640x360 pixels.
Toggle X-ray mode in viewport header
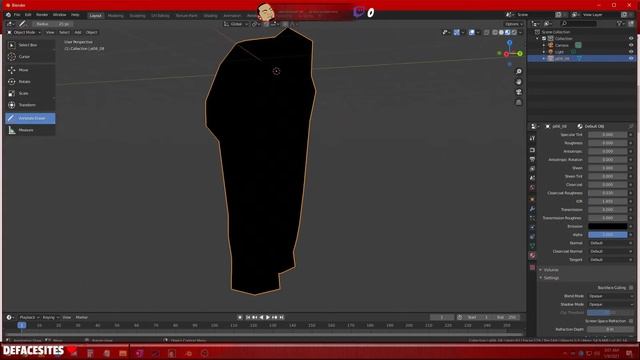point(487,32)
